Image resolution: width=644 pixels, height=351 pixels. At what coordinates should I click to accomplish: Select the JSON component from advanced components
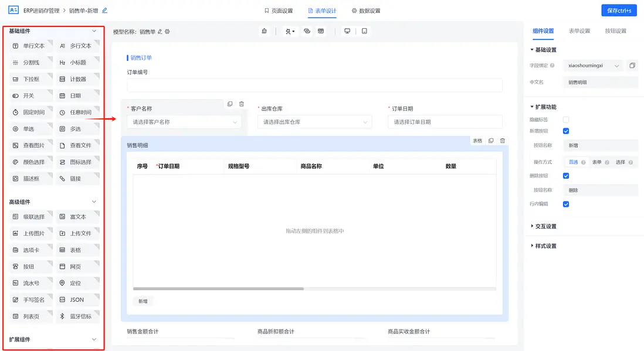click(x=77, y=299)
